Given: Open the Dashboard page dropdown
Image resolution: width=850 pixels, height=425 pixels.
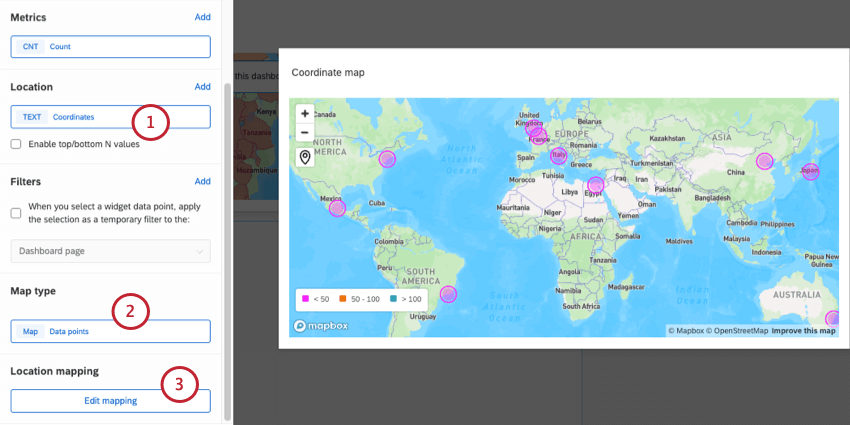Looking at the screenshot, I should 111,251.
